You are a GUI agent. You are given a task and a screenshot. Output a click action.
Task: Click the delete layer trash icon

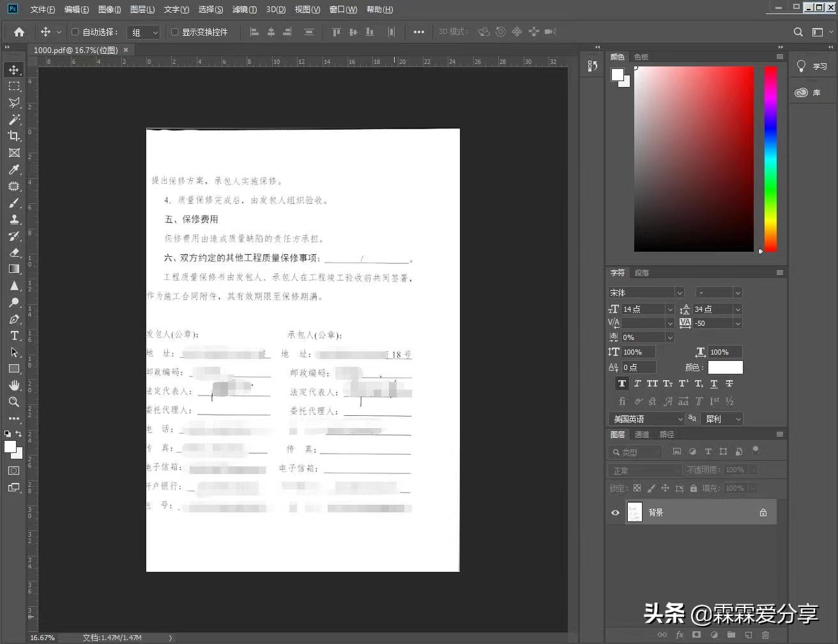pyautogui.click(x=765, y=635)
